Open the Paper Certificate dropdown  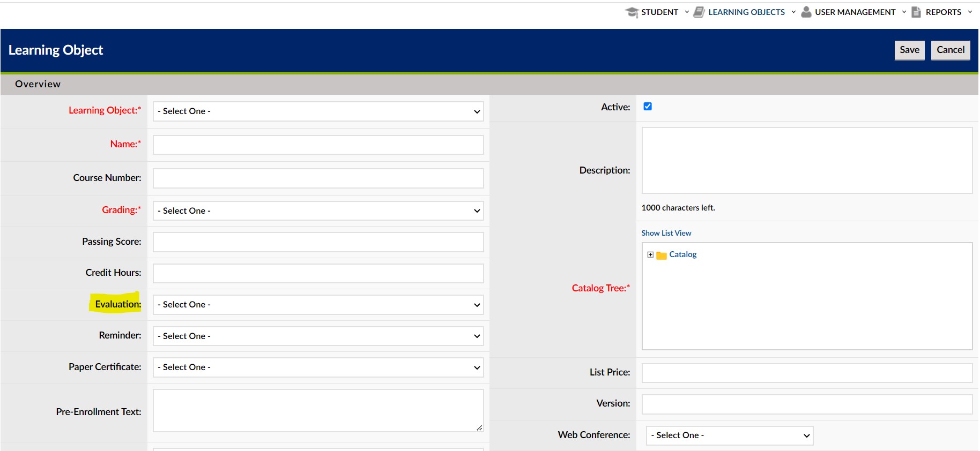(x=318, y=367)
